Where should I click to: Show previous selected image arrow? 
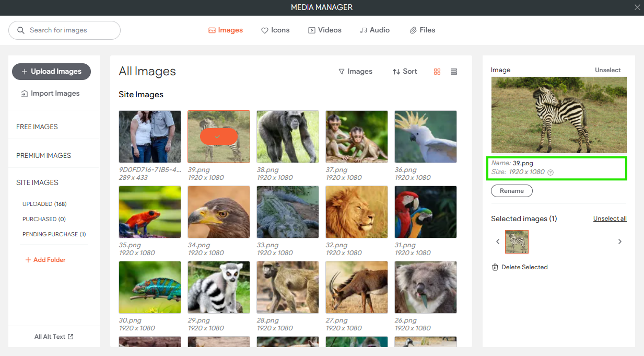[x=498, y=242]
